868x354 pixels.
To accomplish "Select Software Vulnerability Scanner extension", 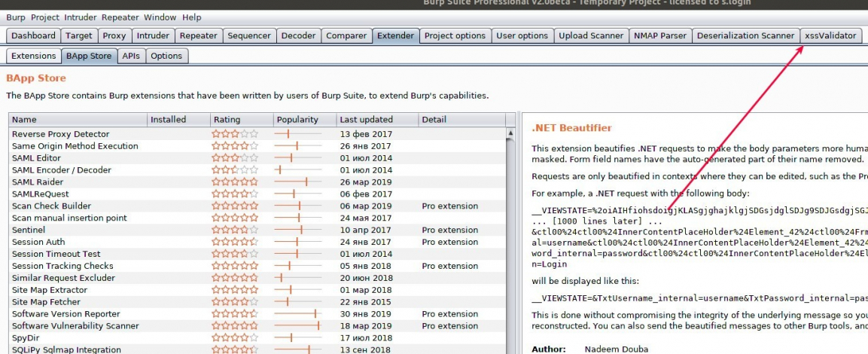I will click(257, 326).
